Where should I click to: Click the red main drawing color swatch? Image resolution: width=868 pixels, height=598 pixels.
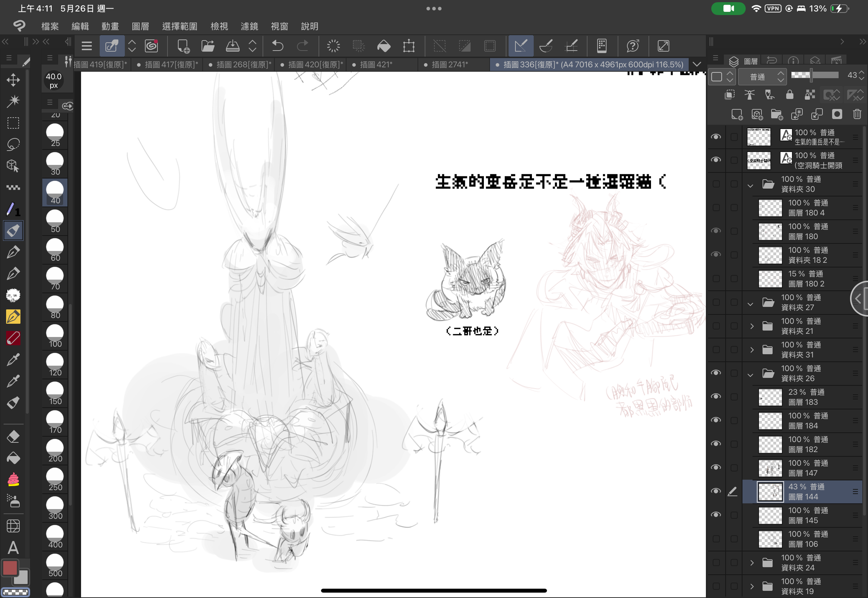click(10, 568)
